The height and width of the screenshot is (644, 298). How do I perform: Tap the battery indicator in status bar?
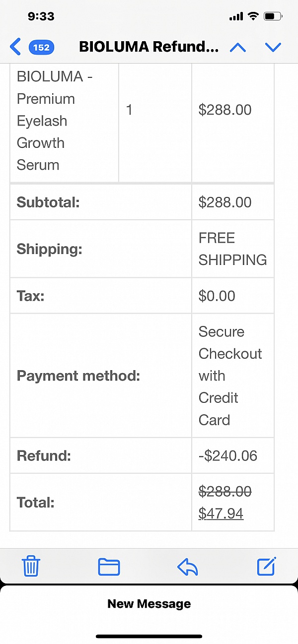point(273,16)
